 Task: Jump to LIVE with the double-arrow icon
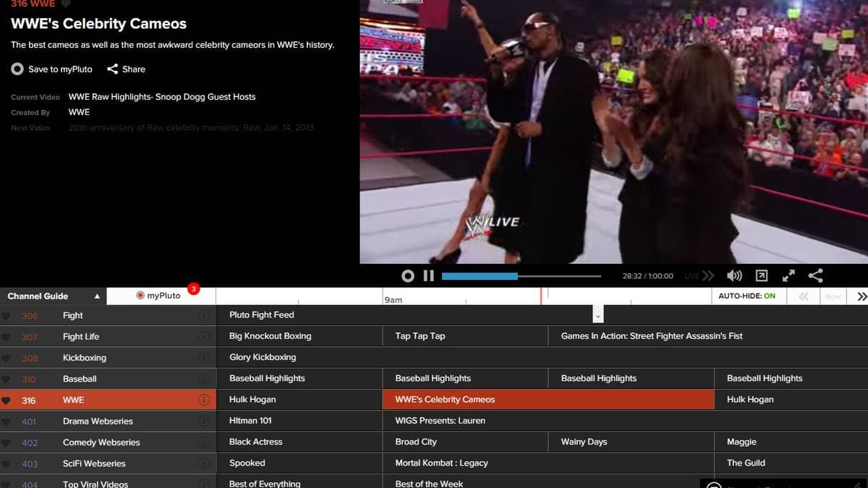pyautogui.click(x=707, y=275)
